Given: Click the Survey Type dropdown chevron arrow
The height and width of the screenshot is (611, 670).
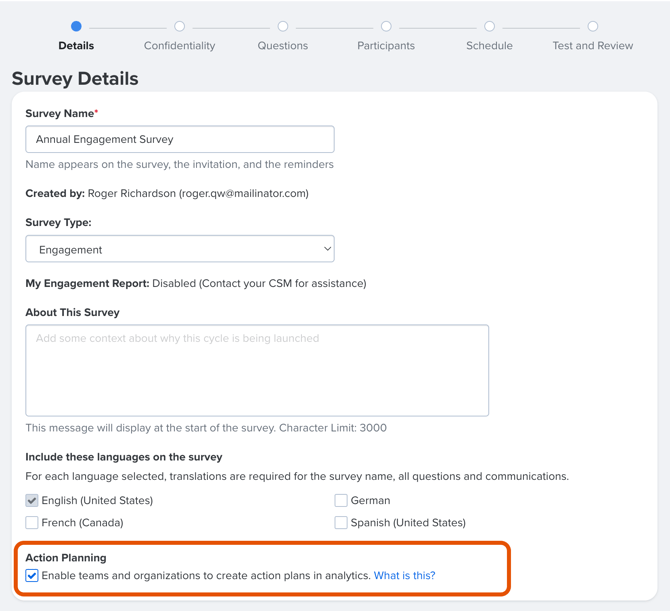Looking at the screenshot, I should click(327, 249).
